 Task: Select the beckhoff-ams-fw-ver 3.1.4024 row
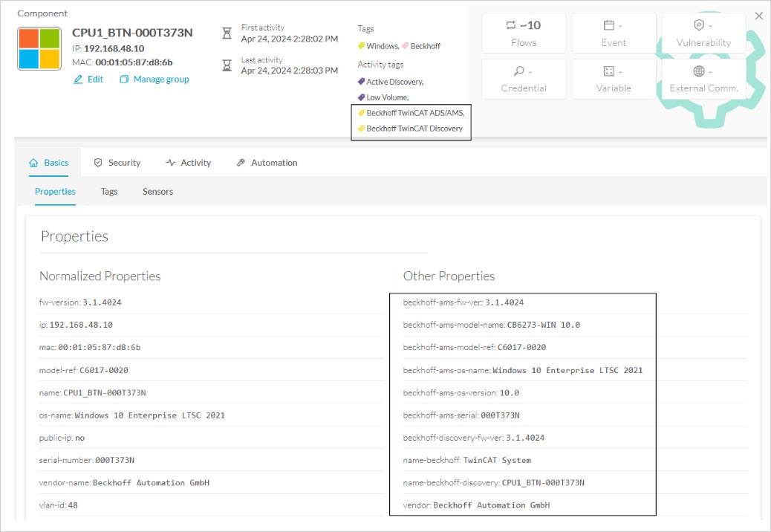pyautogui.click(x=576, y=302)
